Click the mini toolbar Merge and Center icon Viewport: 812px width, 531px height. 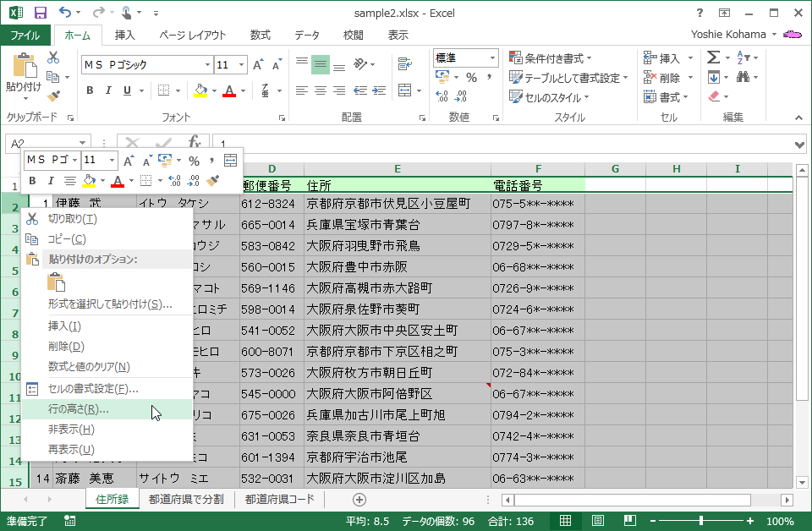[x=230, y=161]
